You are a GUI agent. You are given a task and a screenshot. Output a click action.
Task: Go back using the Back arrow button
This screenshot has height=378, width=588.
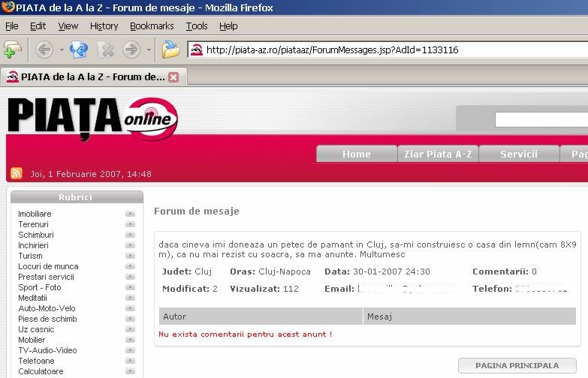pyautogui.click(x=44, y=50)
